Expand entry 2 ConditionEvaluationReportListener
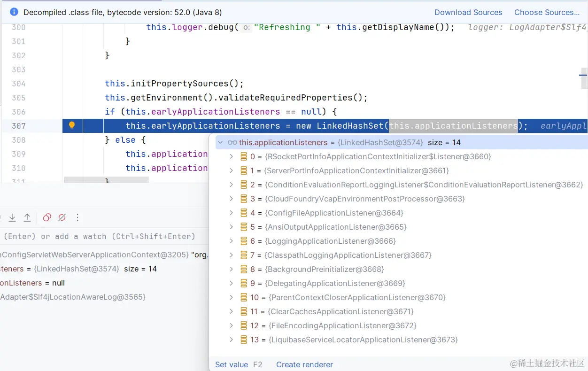The height and width of the screenshot is (371, 588). tap(231, 185)
